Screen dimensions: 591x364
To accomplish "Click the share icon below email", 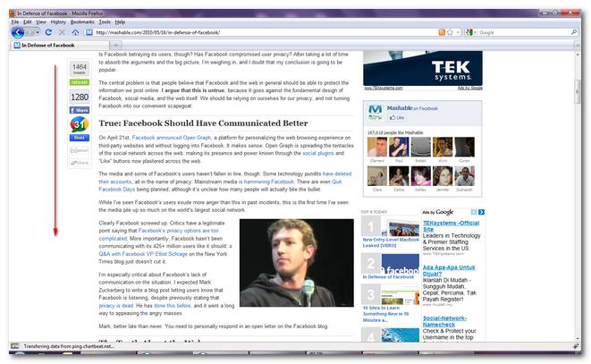I will tap(80, 163).
